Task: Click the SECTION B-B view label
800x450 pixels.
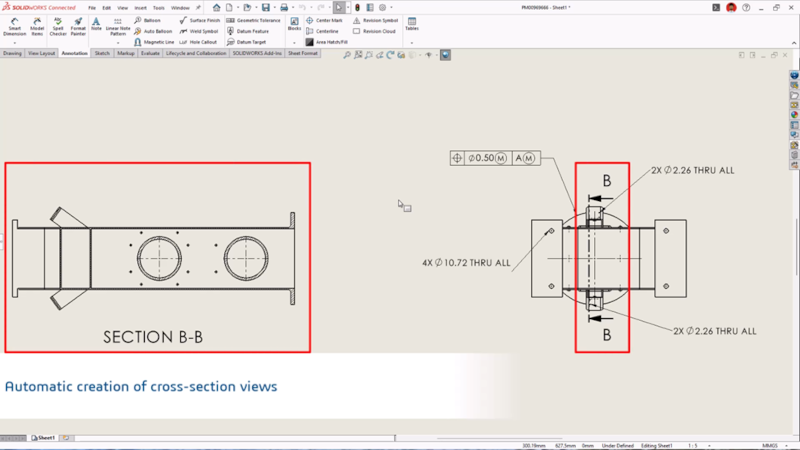Action: 153,337
